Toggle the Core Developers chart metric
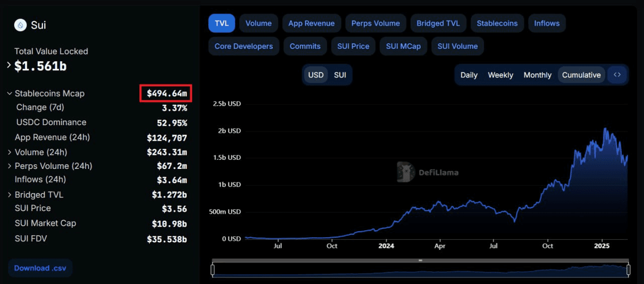The height and width of the screenshot is (284, 644). click(x=244, y=46)
